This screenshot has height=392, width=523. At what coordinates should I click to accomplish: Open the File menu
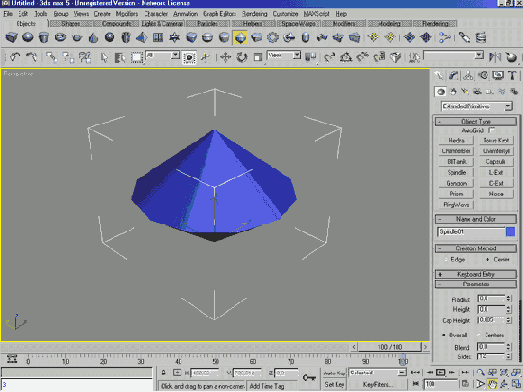(x=8, y=14)
